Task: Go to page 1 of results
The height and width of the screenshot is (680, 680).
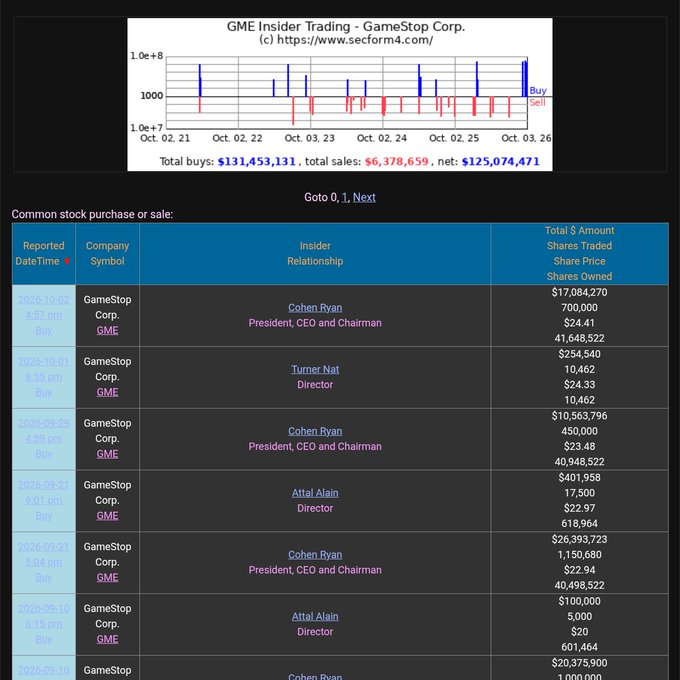Action: pyautogui.click(x=344, y=197)
